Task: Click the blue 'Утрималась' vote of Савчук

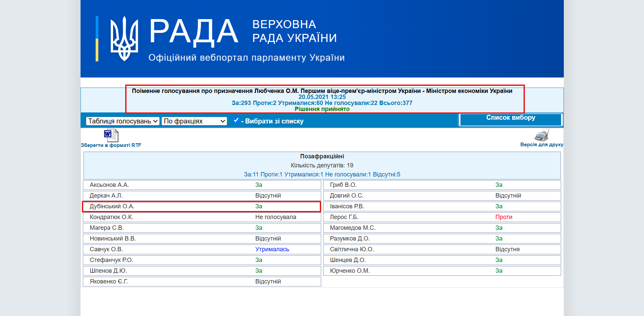Action: [272, 249]
